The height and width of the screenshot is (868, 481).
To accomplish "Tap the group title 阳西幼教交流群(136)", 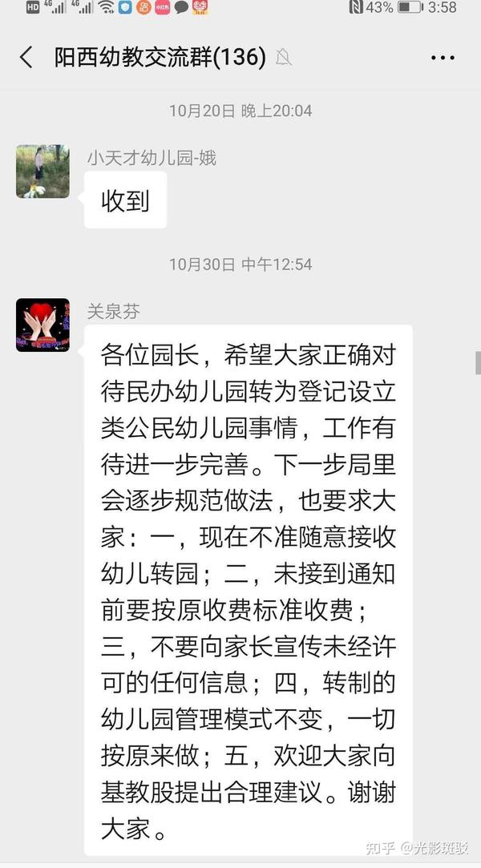I will [x=160, y=58].
